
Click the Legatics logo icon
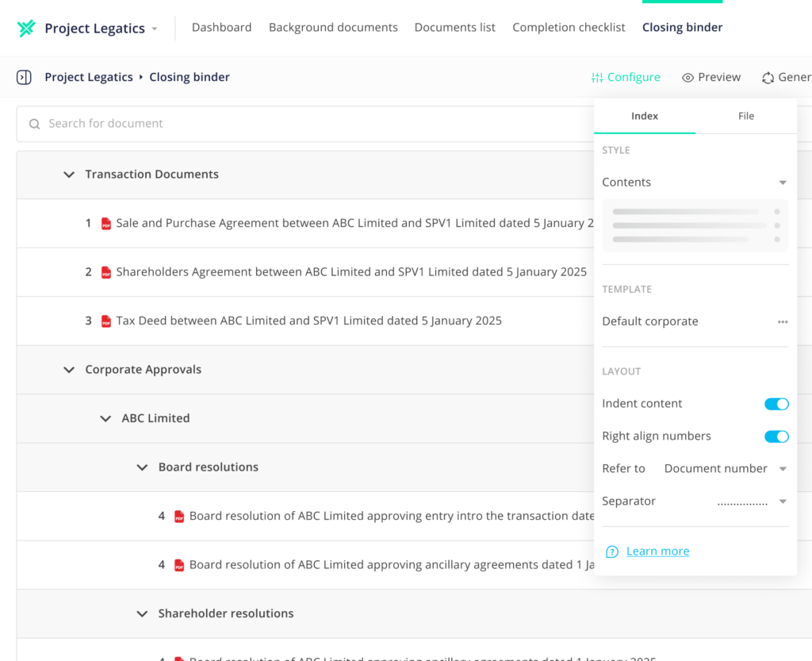pyautogui.click(x=26, y=28)
